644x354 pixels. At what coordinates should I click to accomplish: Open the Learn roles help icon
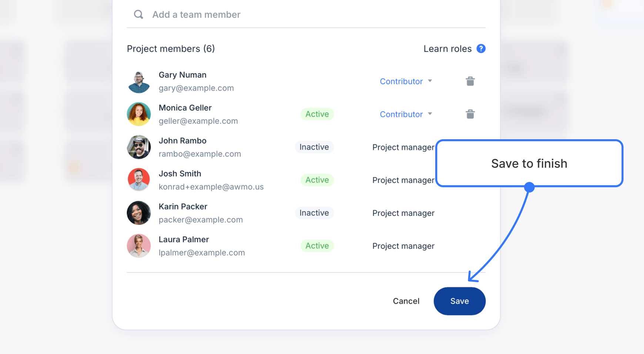click(481, 49)
